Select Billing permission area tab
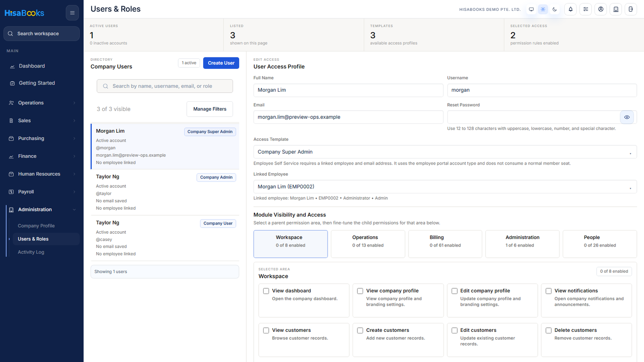Screen dimensions: 644x362 click(x=445, y=244)
